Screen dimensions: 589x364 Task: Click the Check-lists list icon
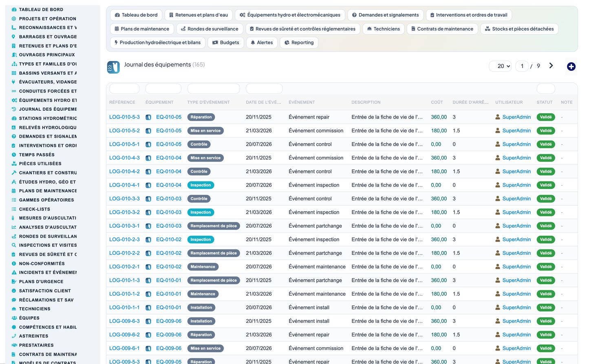click(x=14, y=209)
